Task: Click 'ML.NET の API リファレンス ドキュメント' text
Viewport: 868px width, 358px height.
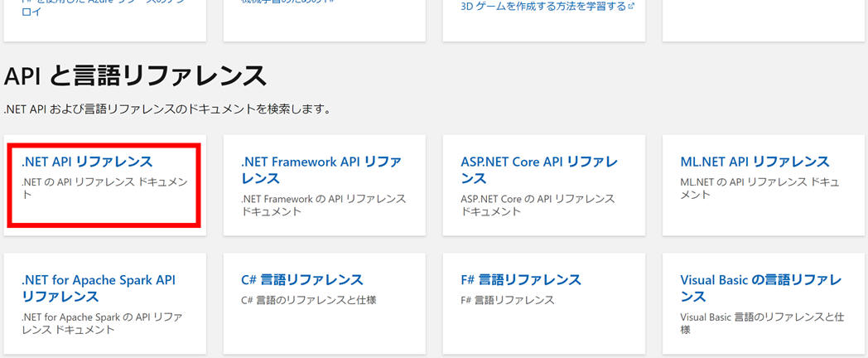Action: pos(759,188)
